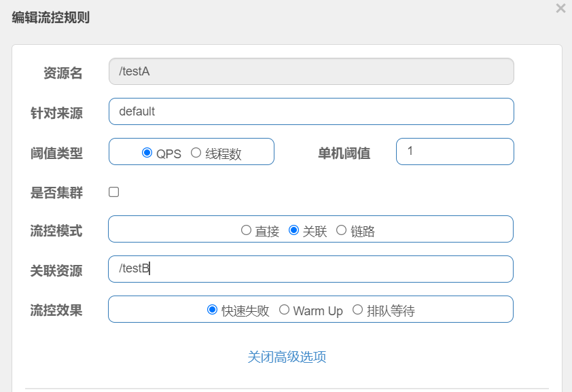Viewport: 572px width, 392px height.
Task: Click the 是否集群 label
Action: [56, 192]
